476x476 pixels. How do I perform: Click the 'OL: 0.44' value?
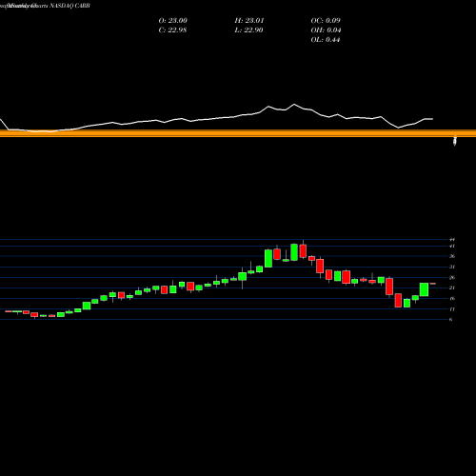[x=326, y=40]
